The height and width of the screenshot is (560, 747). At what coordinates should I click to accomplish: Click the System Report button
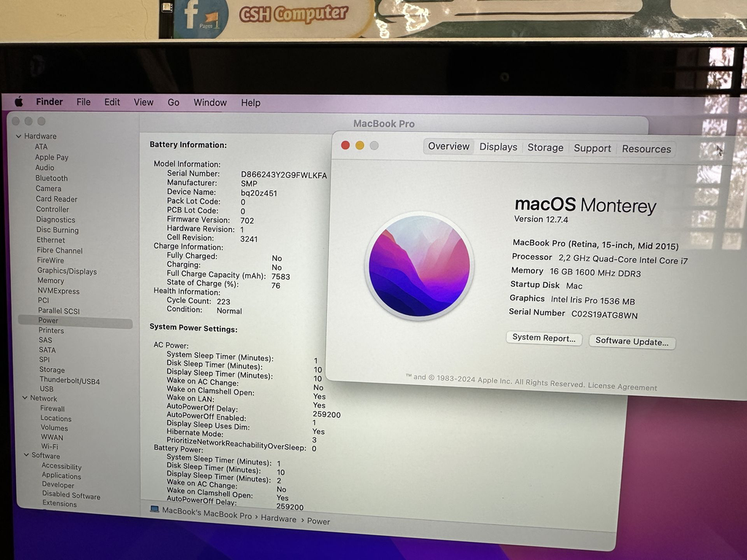[543, 338]
